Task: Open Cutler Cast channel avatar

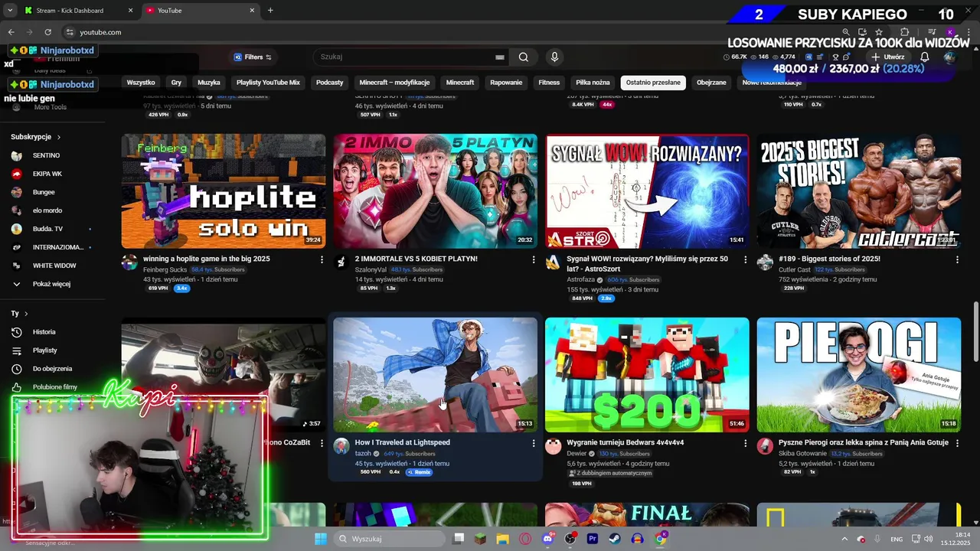Action: (765, 262)
